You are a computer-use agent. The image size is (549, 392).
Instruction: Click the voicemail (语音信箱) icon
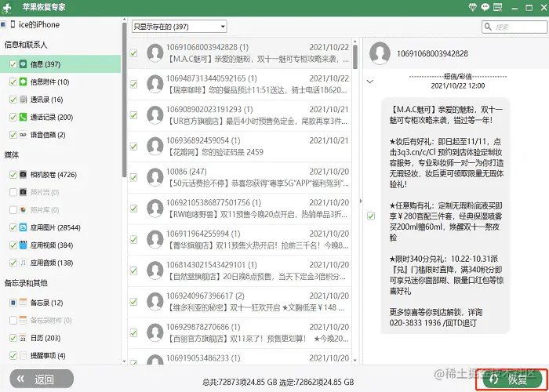[23, 134]
